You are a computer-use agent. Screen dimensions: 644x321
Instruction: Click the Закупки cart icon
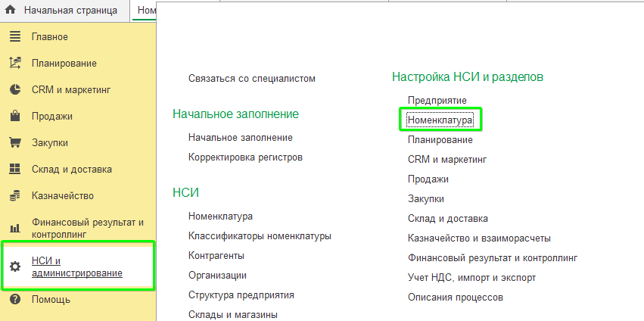click(x=15, y=142)
